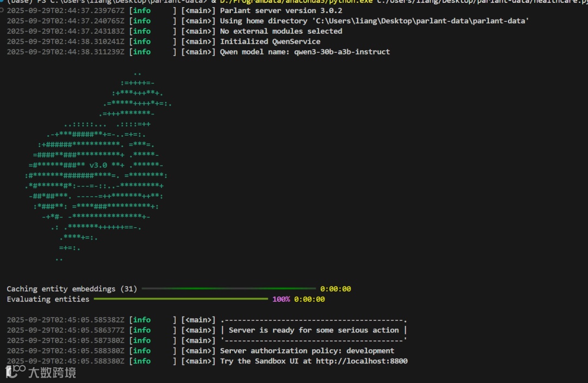The width and height of the screenshot is (588, 383).
Task: Click the 'Parlant server version 3.0.2' log text
Action: 281,10
